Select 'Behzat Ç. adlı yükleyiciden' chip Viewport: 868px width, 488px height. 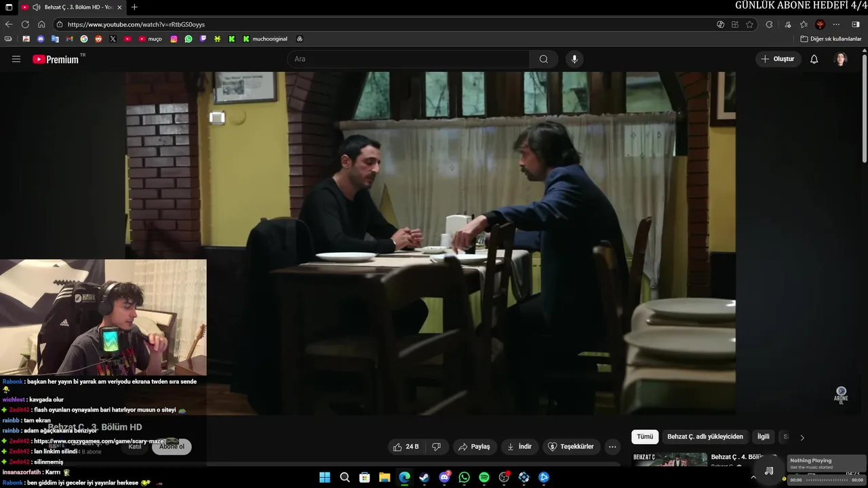click(x=705, y=437)
